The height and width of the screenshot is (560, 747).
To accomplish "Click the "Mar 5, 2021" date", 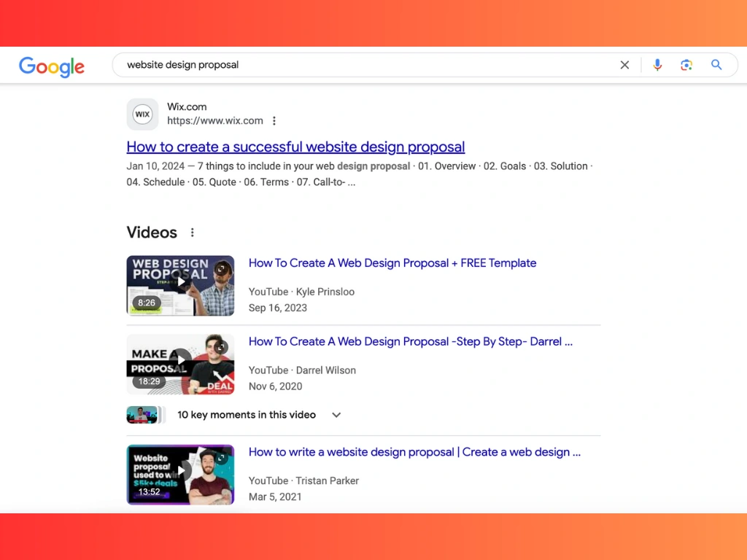I will (275, 497).
